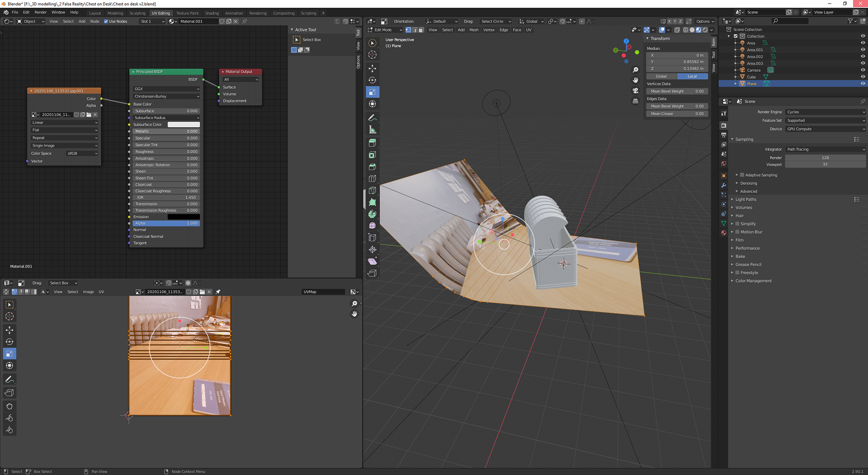
Task: Select the Cursor tool in 3D viewport
Action: pyautogui.click(x=373, y=55)
